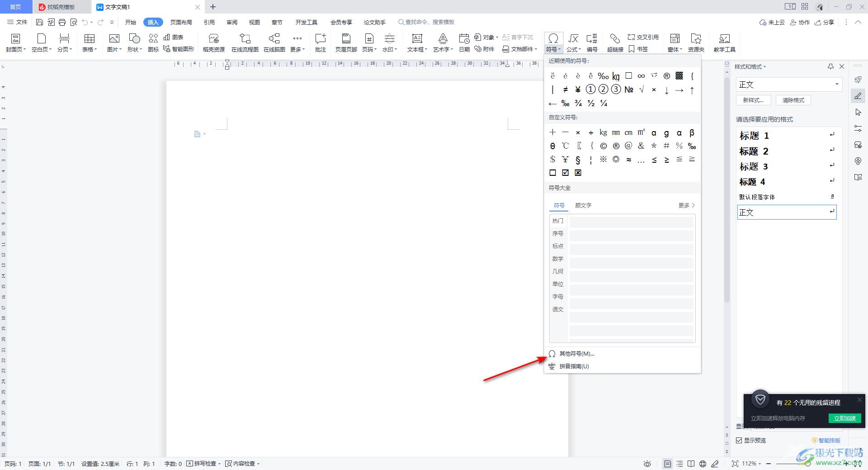
Task: Open the zoom percentage 112% dropdown
Action: point(751,464)
